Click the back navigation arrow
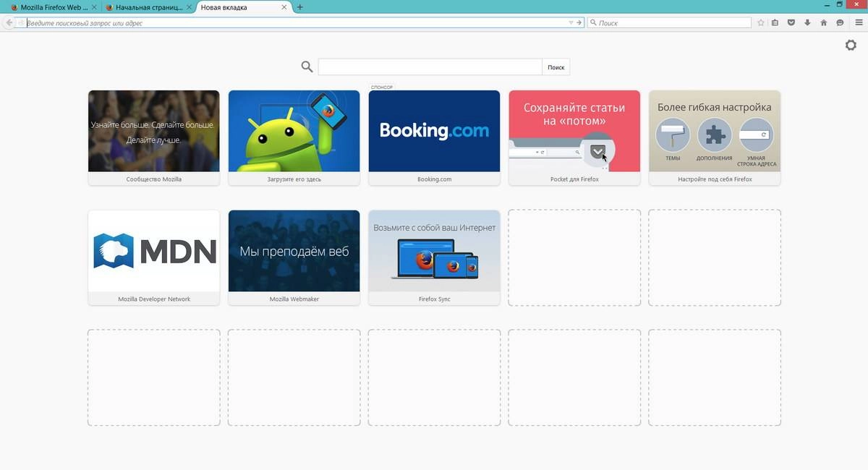 (9, 23)
